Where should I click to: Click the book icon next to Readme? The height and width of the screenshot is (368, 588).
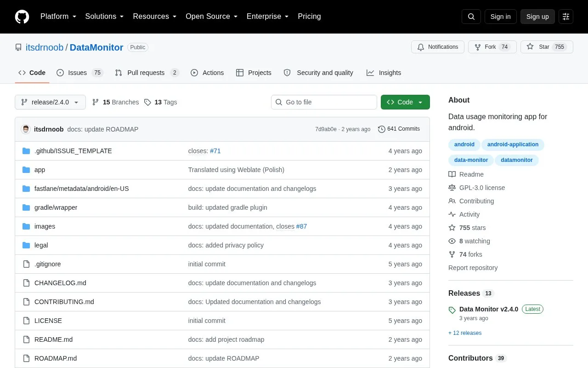pyautogui.click(x=452, y=174)
